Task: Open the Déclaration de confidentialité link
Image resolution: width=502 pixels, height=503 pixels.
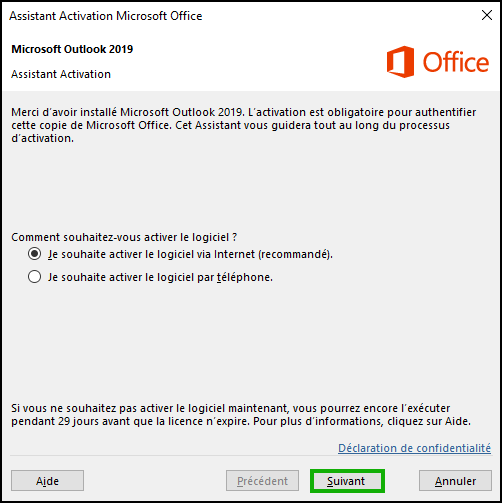Action: pos(414,448)
